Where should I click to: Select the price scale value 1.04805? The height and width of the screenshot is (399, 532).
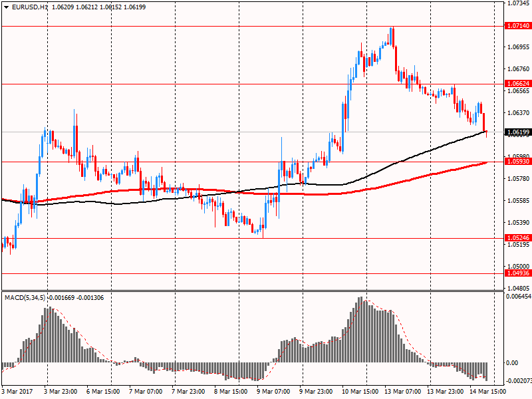(519, 289)
